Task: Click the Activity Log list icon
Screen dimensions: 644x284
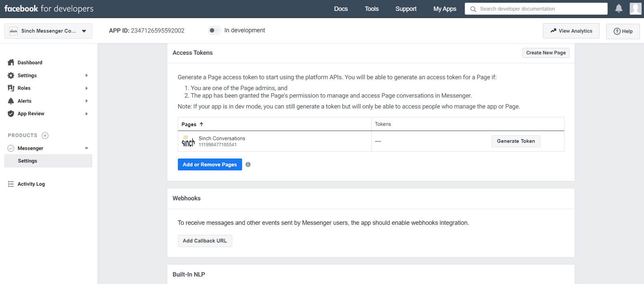Action: click(11, 184)
